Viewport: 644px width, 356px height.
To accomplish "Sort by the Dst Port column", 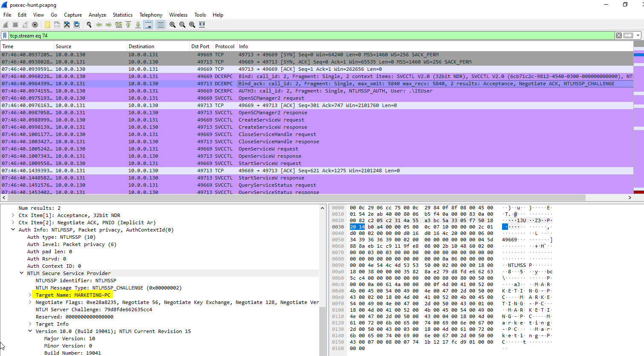I will point(201,46).
